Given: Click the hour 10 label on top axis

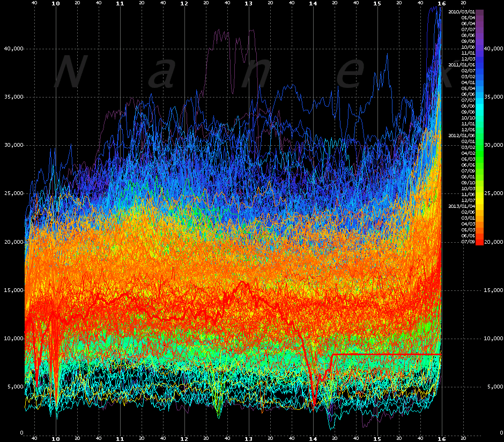Looking at the screenshot, I should click(x=56, y=3).
